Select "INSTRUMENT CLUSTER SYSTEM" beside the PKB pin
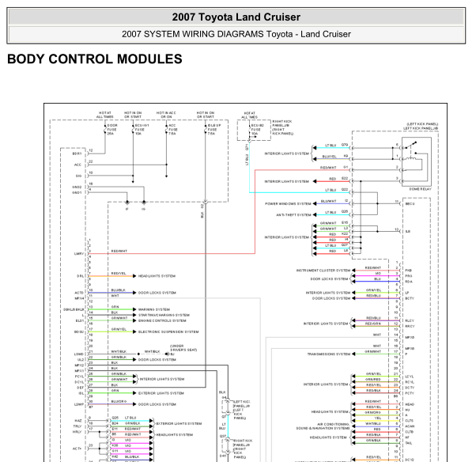 [x=323, y=271]
